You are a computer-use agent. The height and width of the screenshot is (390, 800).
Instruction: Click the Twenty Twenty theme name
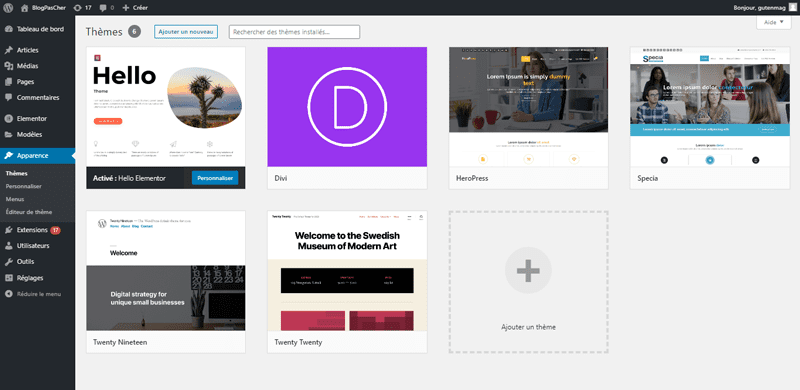(x=298, y=342)
